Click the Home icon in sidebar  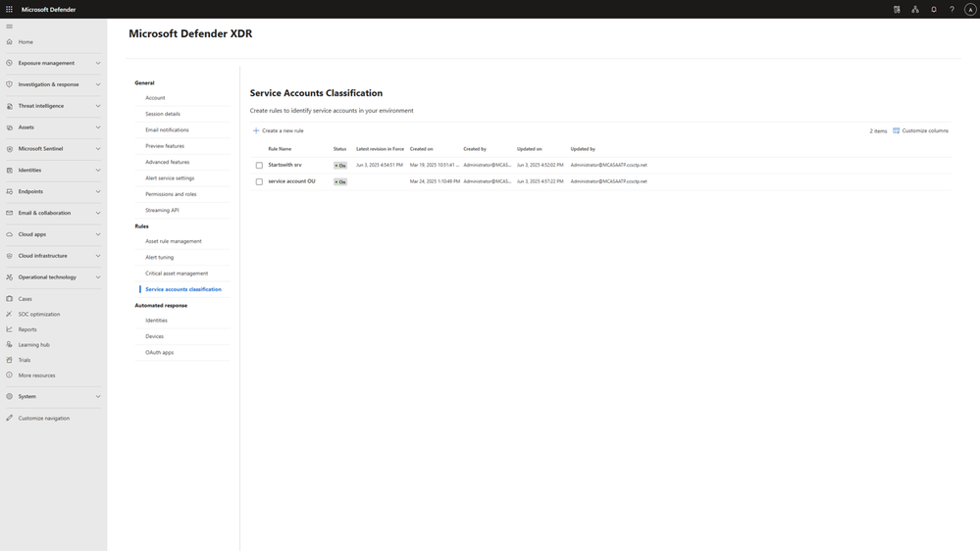[x=10, y=42]
